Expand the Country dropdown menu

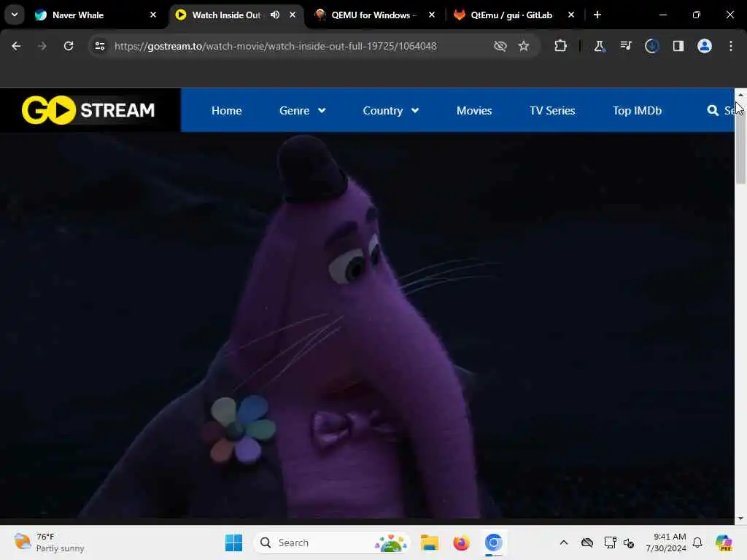pyautogui.click(x=391, y=111)
